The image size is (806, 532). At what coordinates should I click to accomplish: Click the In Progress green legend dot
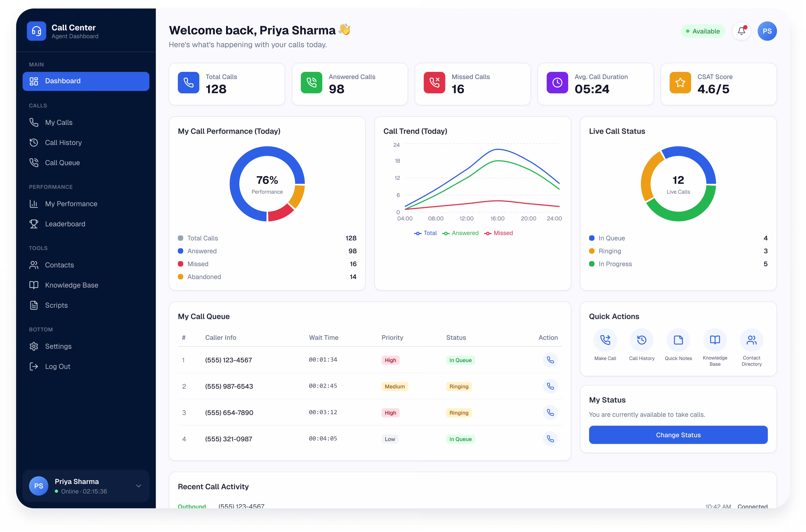pos(592,264)
